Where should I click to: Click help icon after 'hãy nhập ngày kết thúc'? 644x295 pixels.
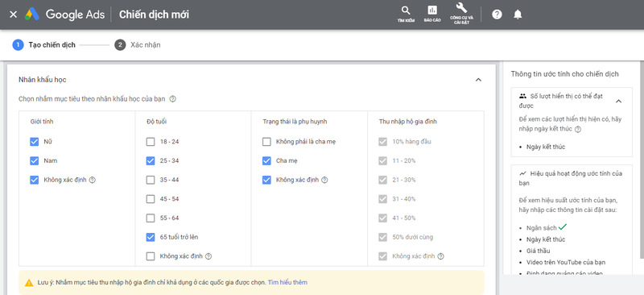[578, 129]
